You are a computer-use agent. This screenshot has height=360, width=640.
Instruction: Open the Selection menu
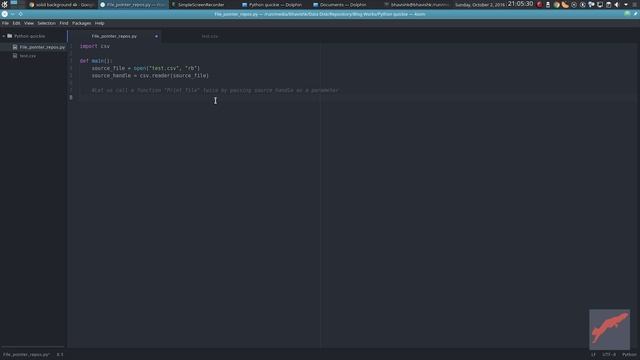47,23
